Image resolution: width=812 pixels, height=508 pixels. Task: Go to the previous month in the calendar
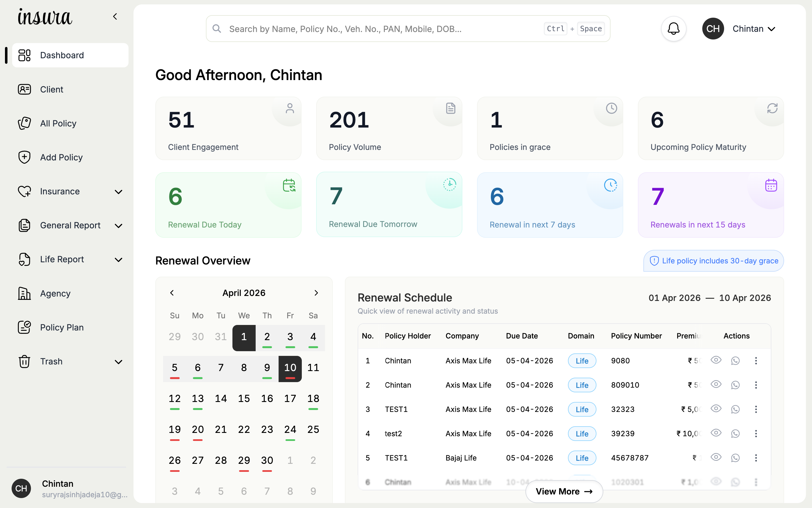pyautogui.click(x=172, y=293)
